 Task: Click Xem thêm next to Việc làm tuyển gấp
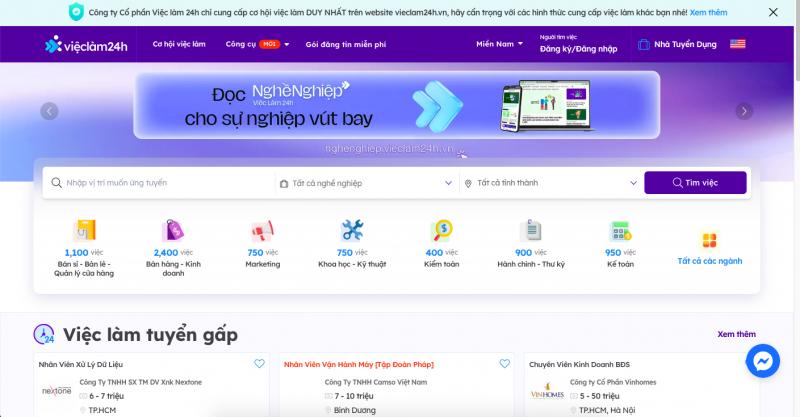tap(737, 334)
